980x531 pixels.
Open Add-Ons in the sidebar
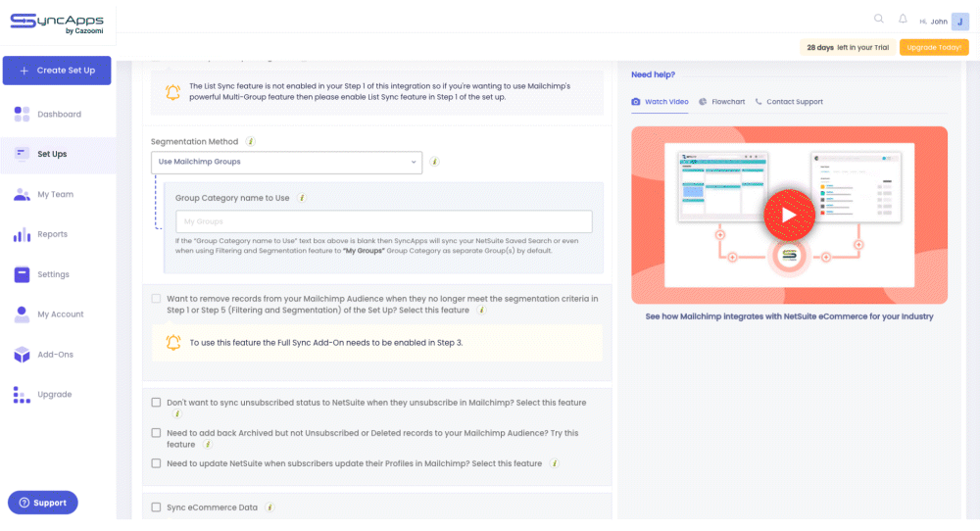[x=58, y=355]
